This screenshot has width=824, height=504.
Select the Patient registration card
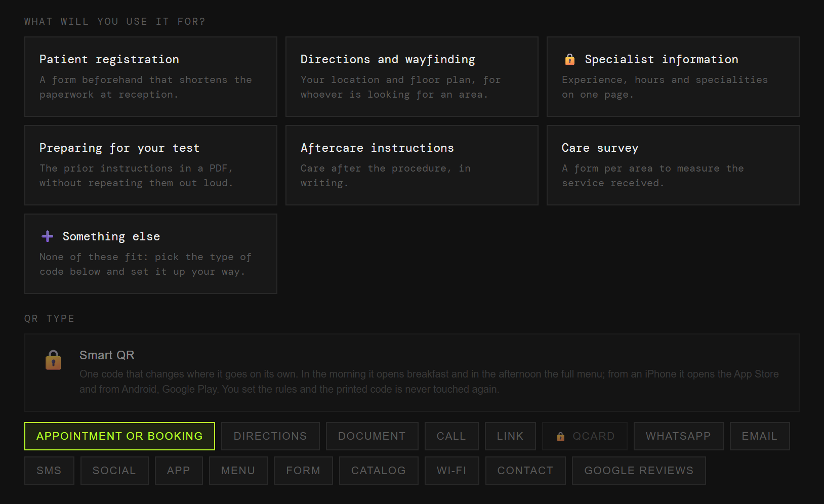point(151,76)
